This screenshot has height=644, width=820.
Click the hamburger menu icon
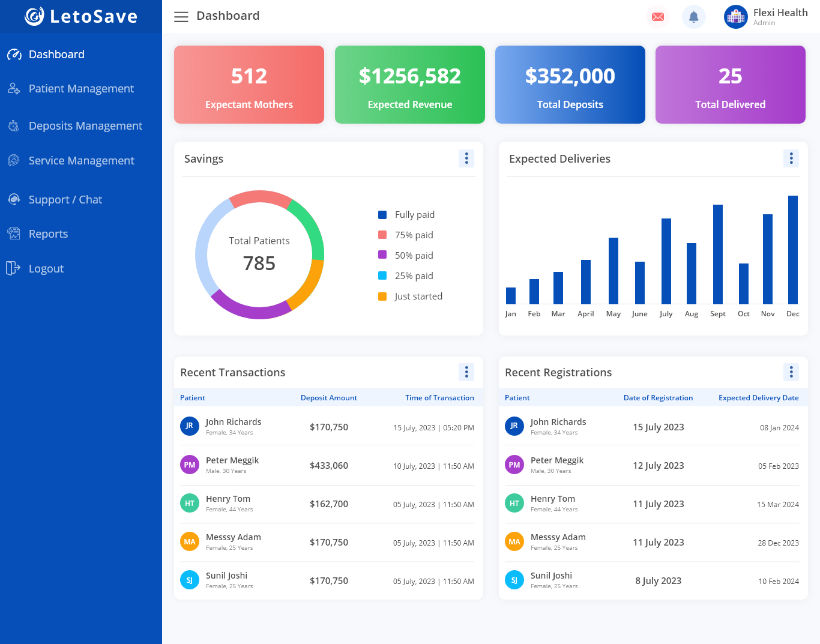point(181,17)
